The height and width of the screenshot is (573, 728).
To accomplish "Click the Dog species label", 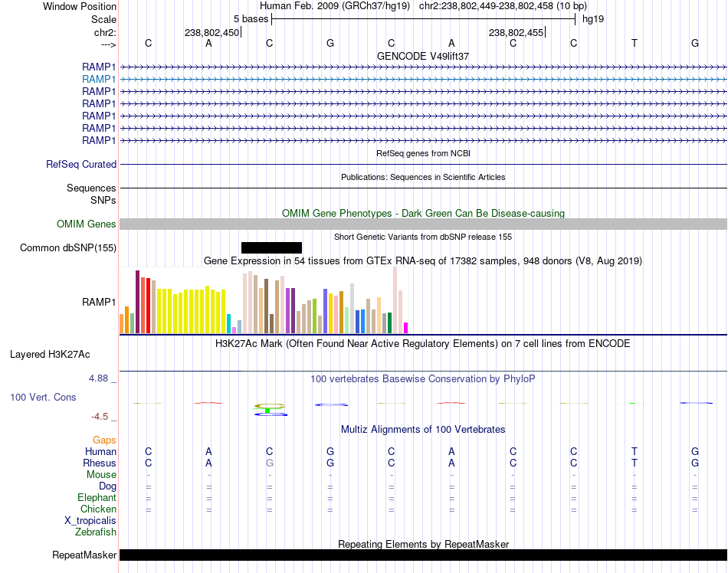I will pyautogui.click(x=107, y=486).
